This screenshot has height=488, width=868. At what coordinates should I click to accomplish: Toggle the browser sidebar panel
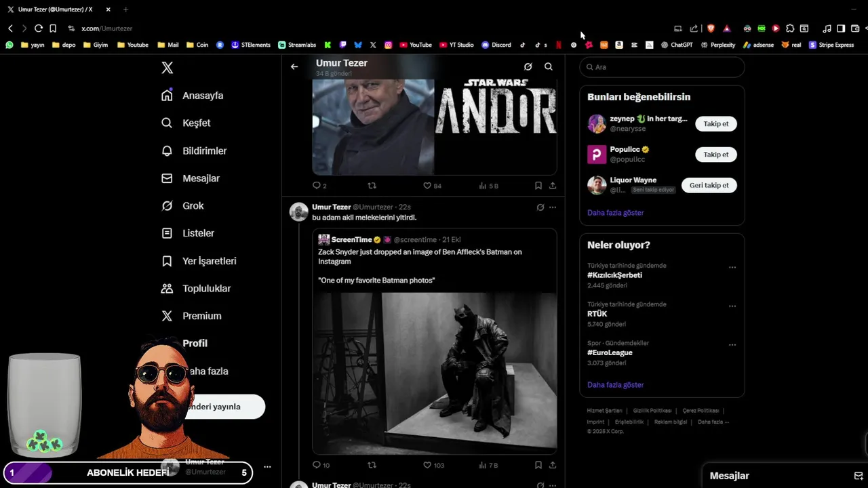coord(841,28)
